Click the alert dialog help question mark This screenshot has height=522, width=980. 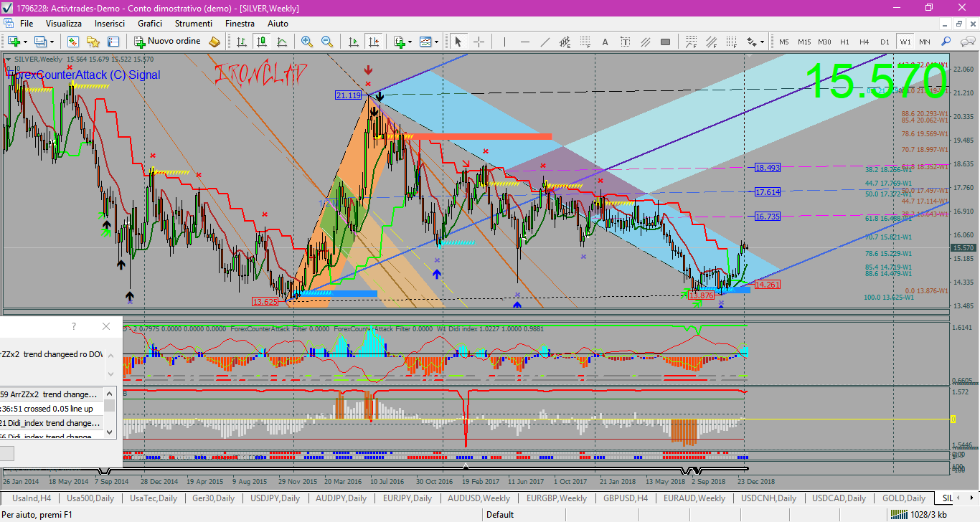click(73, 326)
